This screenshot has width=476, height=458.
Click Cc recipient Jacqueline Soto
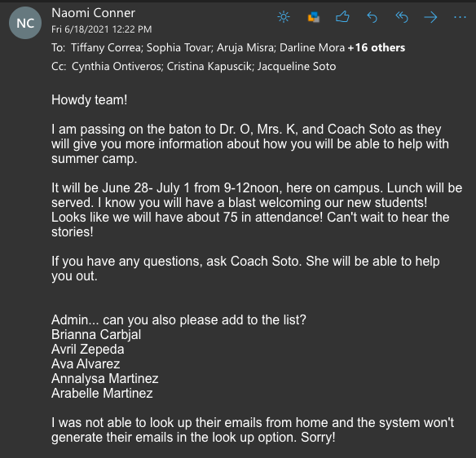pos(297,67)
